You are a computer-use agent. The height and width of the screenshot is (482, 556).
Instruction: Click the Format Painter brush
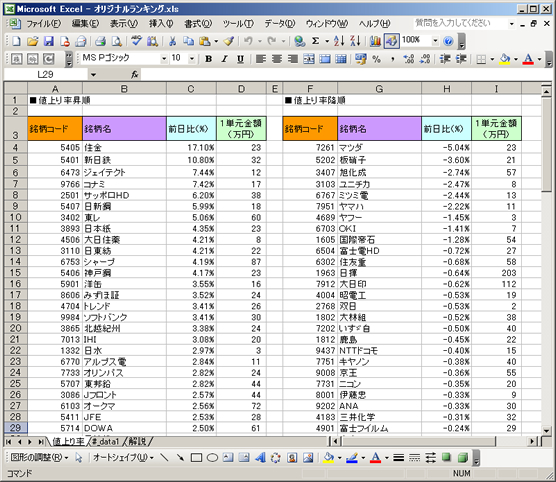tap(229, 41)
